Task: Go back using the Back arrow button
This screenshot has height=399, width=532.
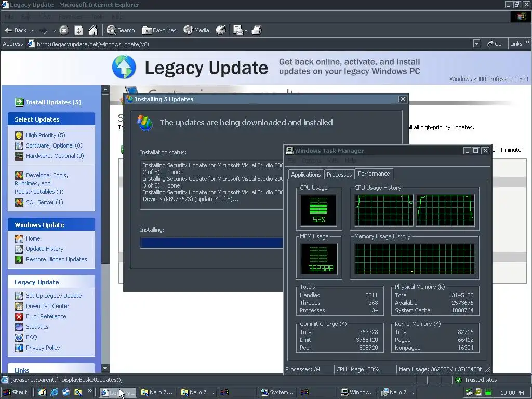Action: coord(16,30)
